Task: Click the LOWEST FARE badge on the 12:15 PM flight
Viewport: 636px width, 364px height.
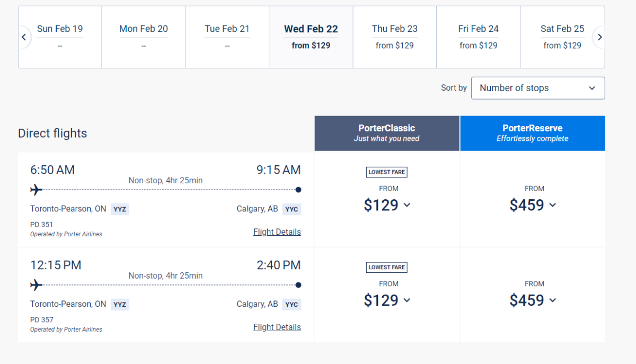Action: [386, 267]
